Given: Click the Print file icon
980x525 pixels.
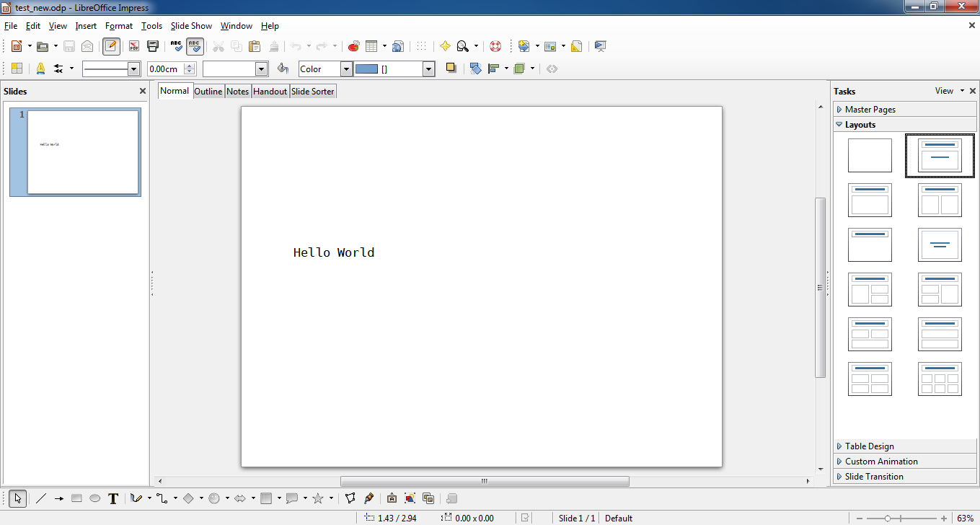Looking at the screenshot, I should (152, 46).
